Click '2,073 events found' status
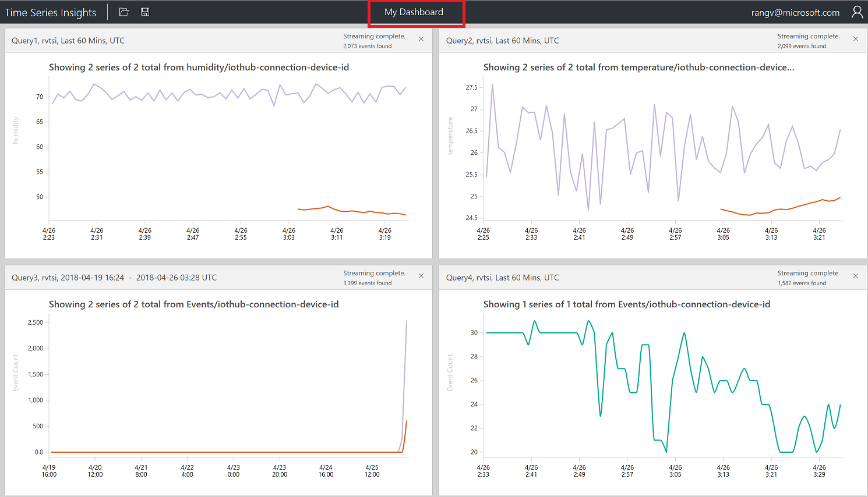Viewport: 868px width, 497px height. (x=368, y=46)
